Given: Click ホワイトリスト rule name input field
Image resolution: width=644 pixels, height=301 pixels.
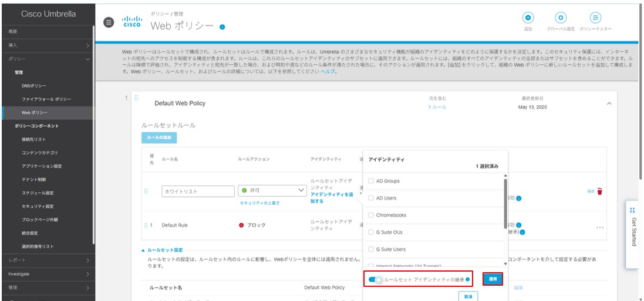Looking at the screenshot, I should 198,191.
